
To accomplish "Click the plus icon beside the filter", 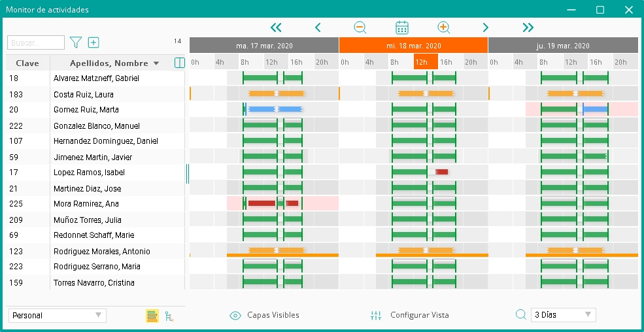I will (93, 42).
